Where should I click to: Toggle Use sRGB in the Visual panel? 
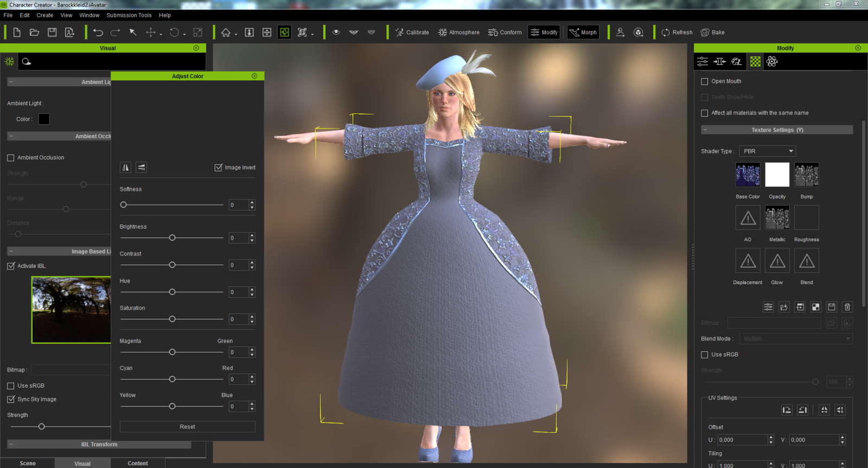tap(10, 386)
